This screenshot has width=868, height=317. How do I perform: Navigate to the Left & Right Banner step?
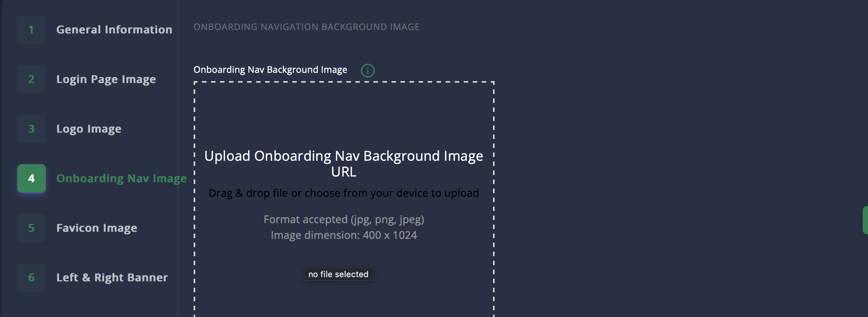[x=112, y=278]
